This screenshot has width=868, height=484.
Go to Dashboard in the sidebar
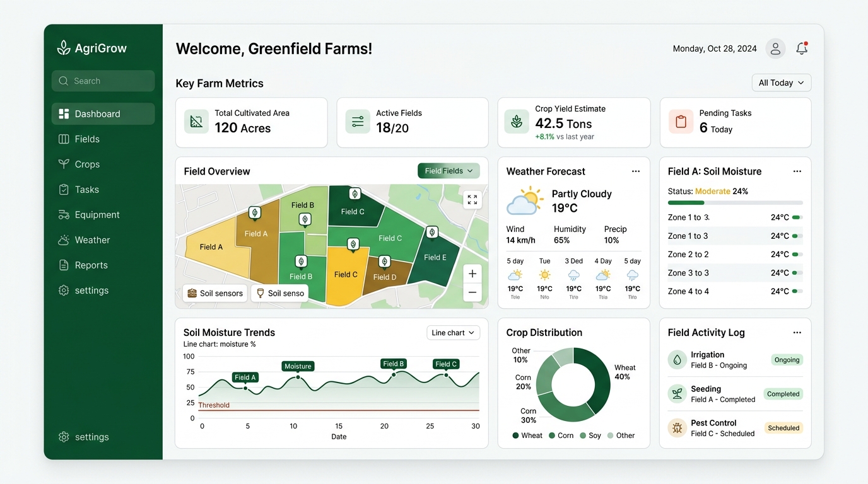[x=103, y=114]
